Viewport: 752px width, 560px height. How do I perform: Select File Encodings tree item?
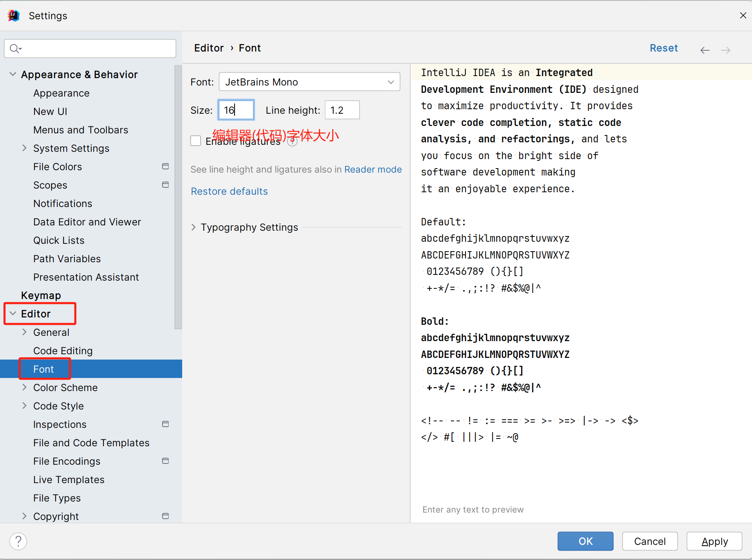67,461
